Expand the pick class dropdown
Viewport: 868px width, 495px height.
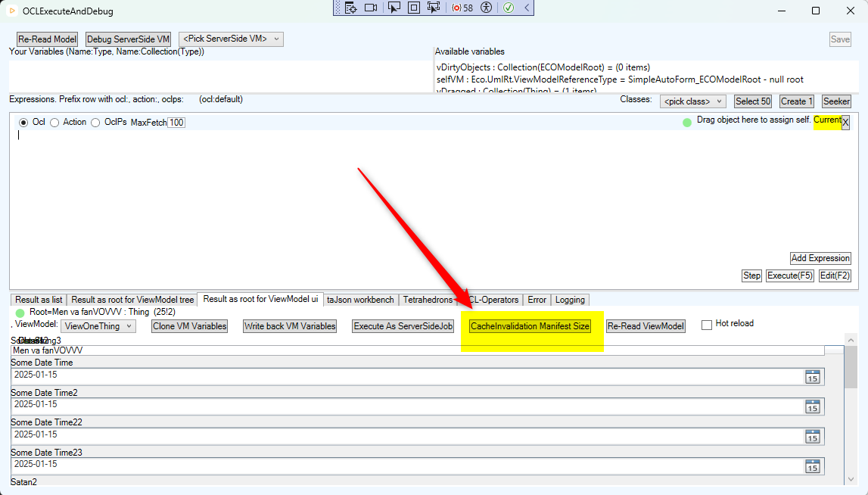693,101
